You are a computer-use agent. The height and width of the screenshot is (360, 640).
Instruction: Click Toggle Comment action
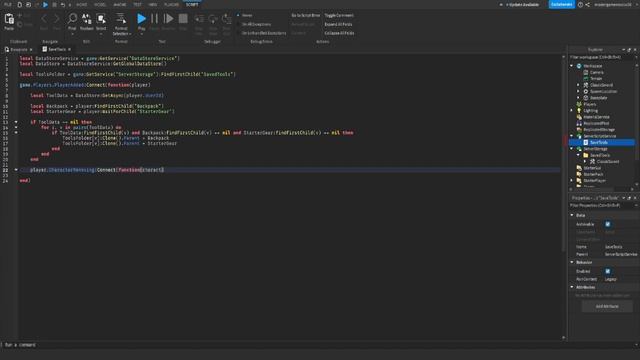[339, 15]
